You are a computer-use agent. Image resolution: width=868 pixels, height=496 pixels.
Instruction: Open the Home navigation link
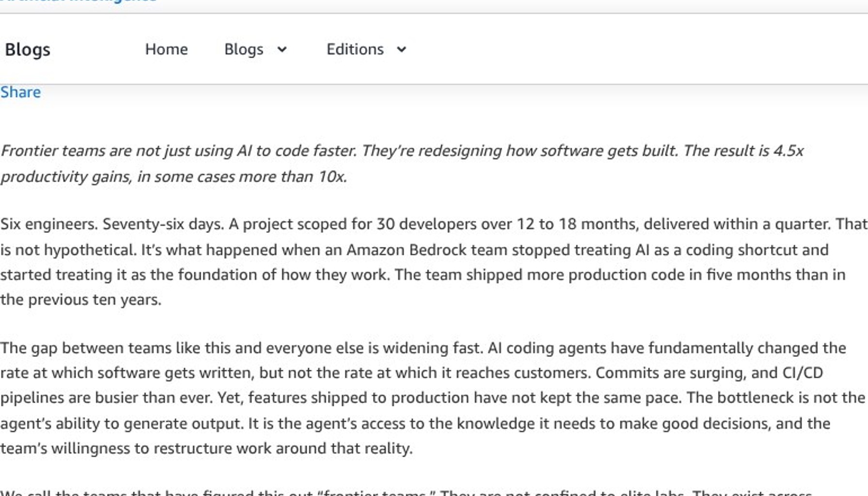pyautogui.click(x=166, y=49)
